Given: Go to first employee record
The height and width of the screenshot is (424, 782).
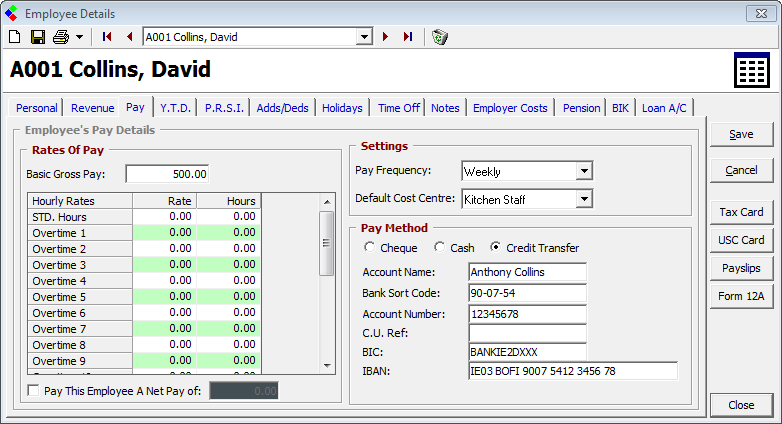Looking at the screenshot, I should [x=108, y=37].
